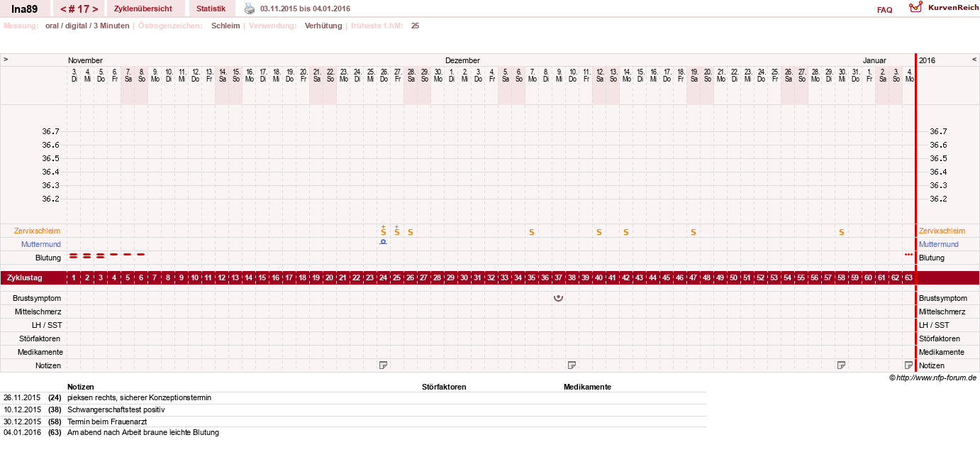
Task: Click the KurvenReich crown logo
Action: tap(916, 8)
